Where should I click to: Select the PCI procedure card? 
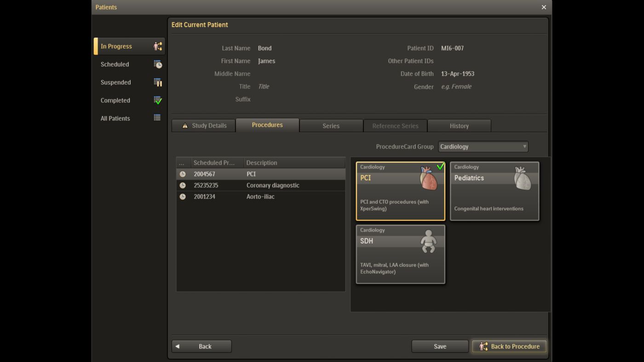point(400,191)
